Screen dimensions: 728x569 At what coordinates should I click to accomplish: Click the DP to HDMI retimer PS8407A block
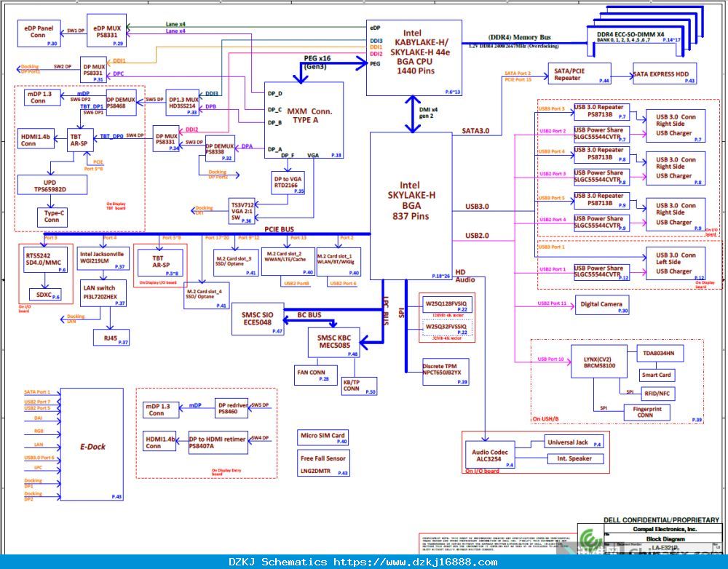tap(218, 442)
